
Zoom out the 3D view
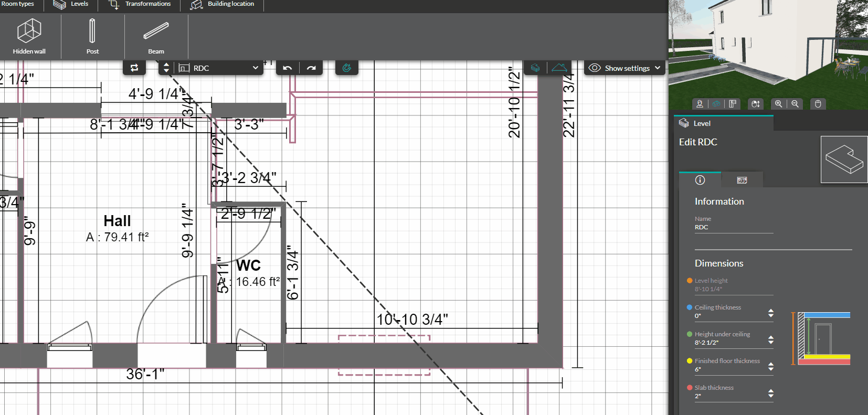tap(795, 104)
